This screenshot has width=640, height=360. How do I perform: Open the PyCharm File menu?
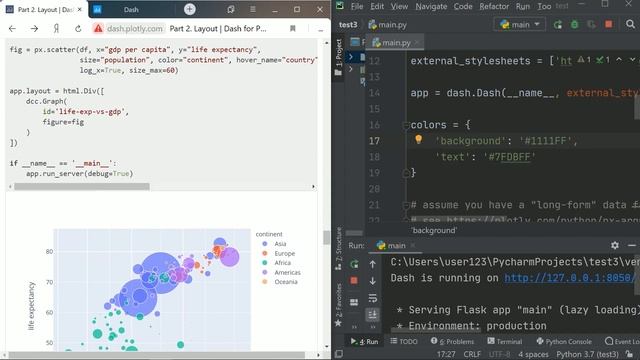tap(356, 6)
